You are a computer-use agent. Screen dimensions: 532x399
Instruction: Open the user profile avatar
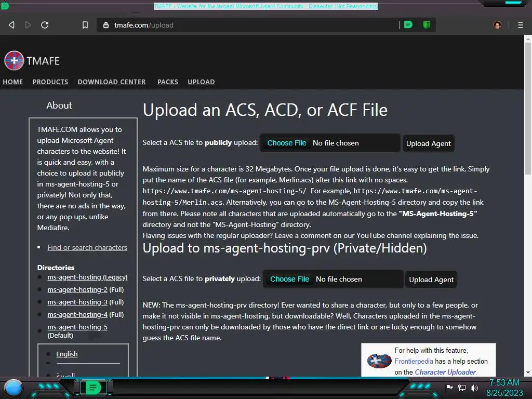click(x=497, y=25)
